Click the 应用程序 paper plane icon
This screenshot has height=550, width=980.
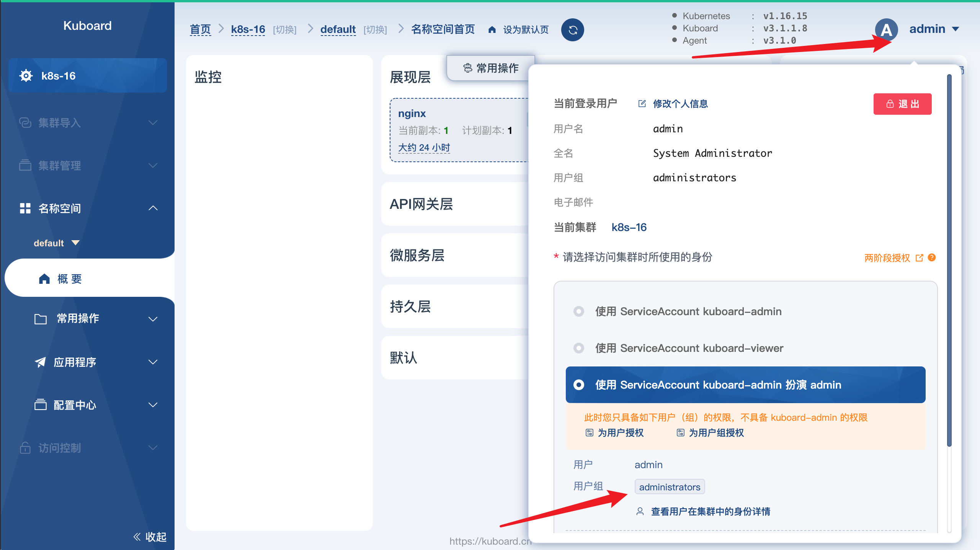(40, 362)
